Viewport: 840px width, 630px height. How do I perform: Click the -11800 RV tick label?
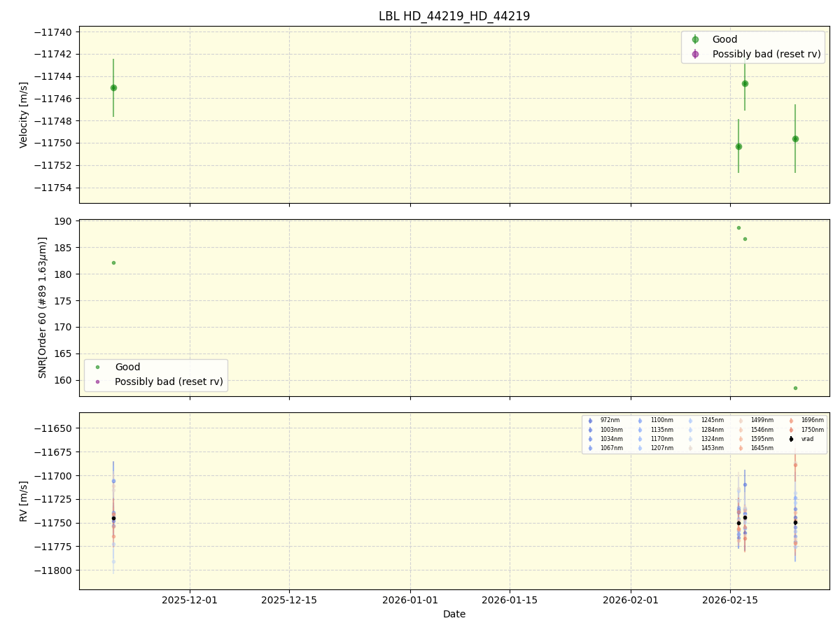tap(53, 570)
